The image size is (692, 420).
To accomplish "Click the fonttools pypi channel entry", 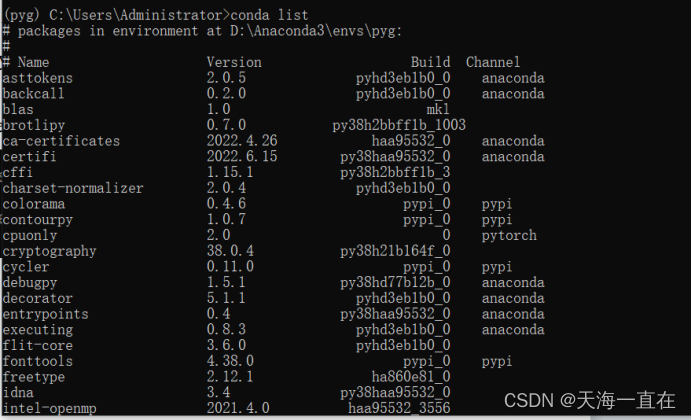I will 497,361.
